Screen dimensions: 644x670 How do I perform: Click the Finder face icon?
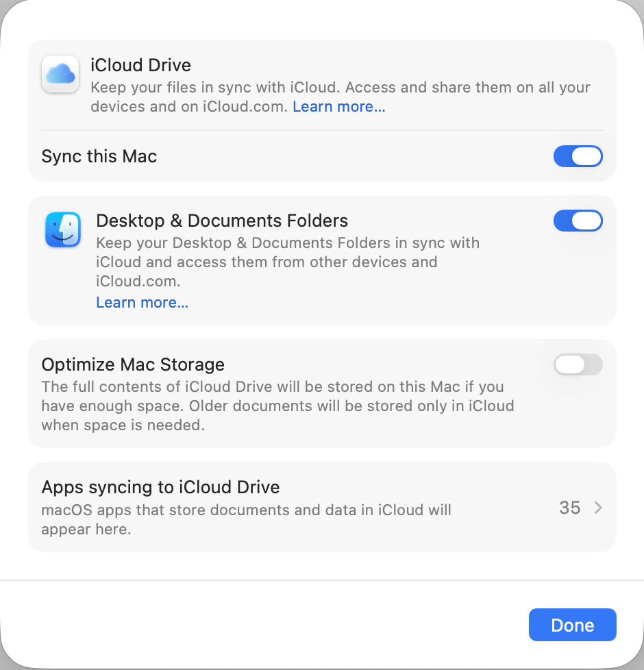point(63,229)
